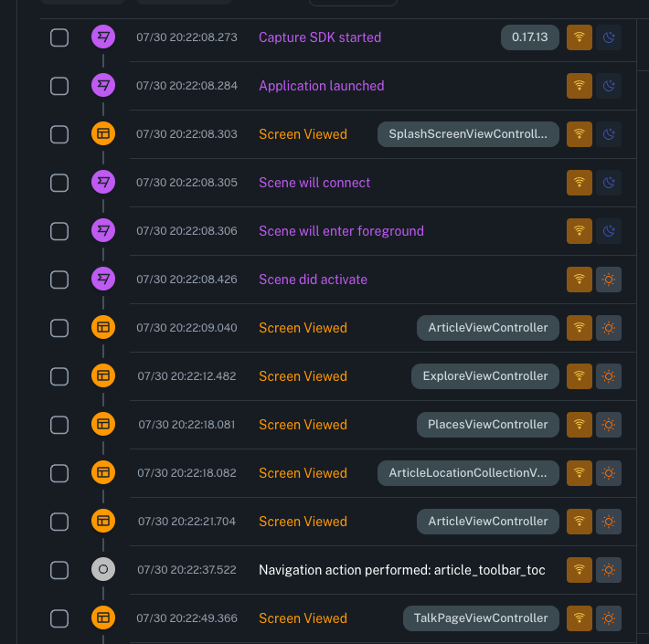Click the purple icon for Scene did activate

point(103,280)
